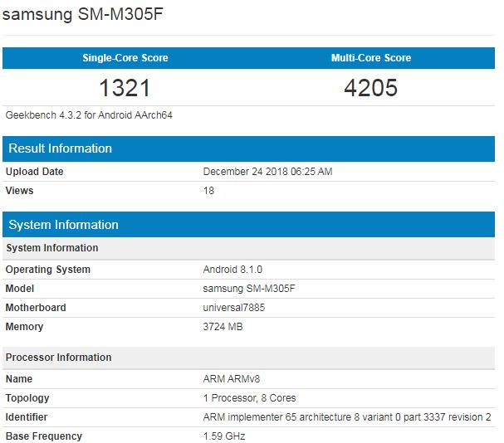Select the ARM implementer 65 identifier value

(x=347, y=417)
